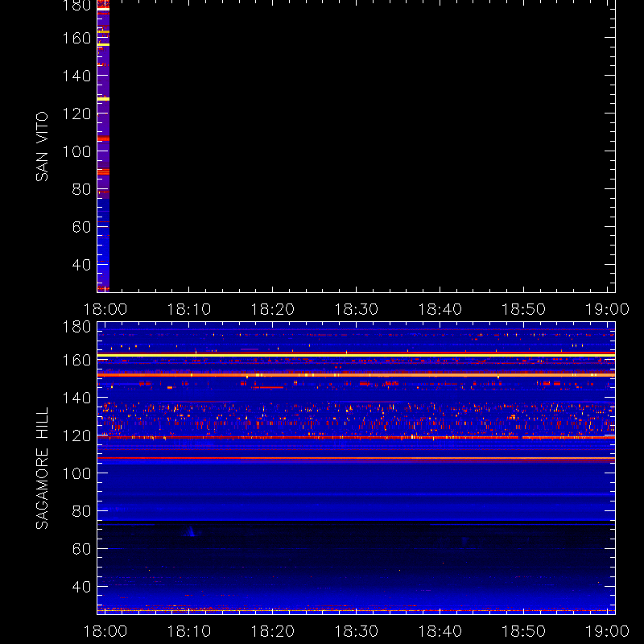Pick the 18:00 label under Sagamore Hill plot

point(105,631)
